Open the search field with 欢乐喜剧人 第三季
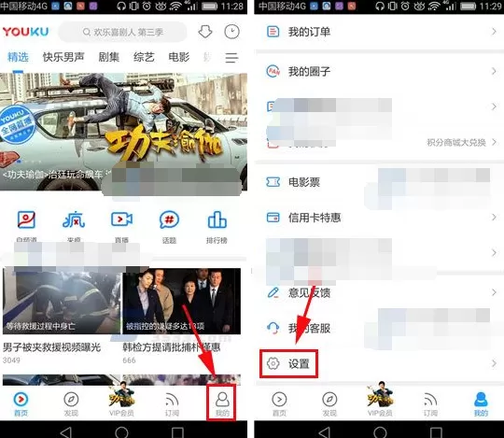Screen dimensions: 504x438 (x=122, y=32)
